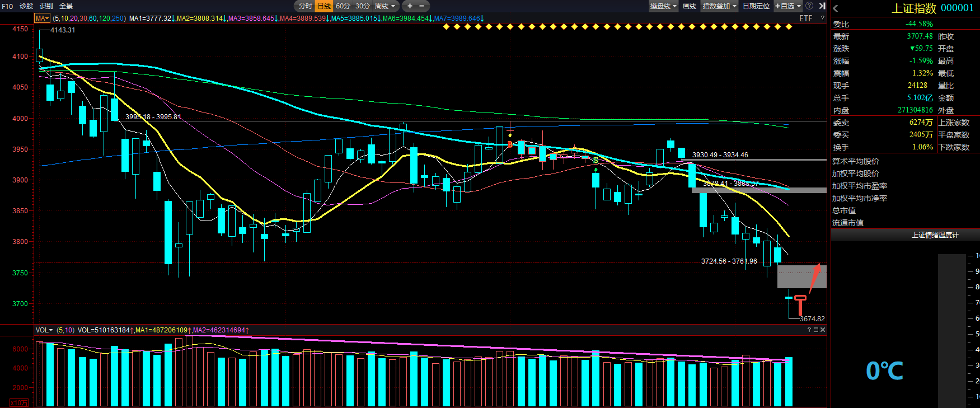Viewport: 980px width, 408px height.
Task: Select 日线 daily period
Action: [324, 6]
